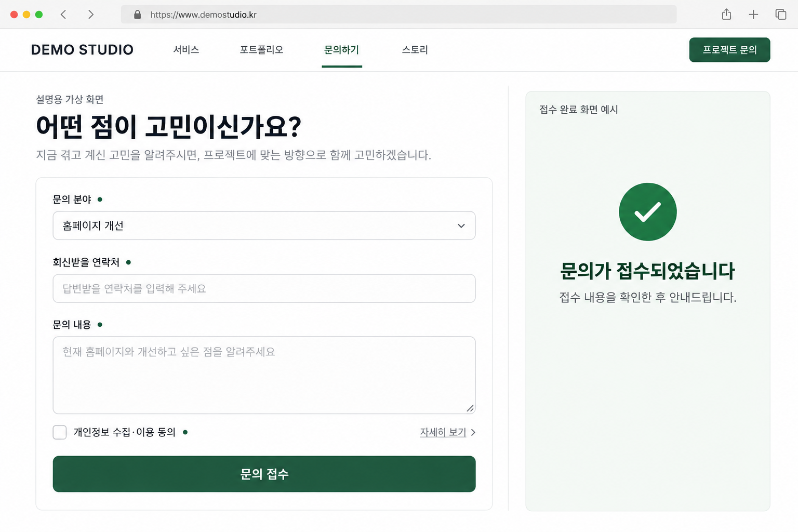Click the browser address bar URL
The image size is (798, 532).
(204, 15)
